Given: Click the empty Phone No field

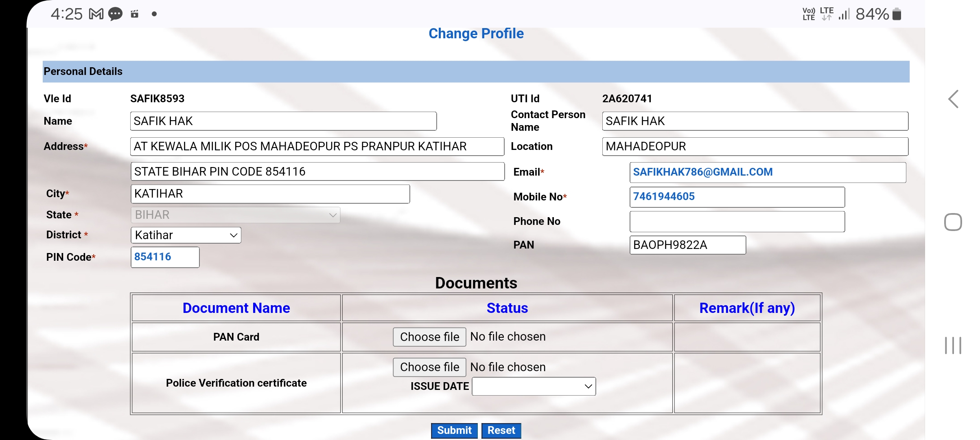Looking at the screenshot, I should (x=737, y=221).
